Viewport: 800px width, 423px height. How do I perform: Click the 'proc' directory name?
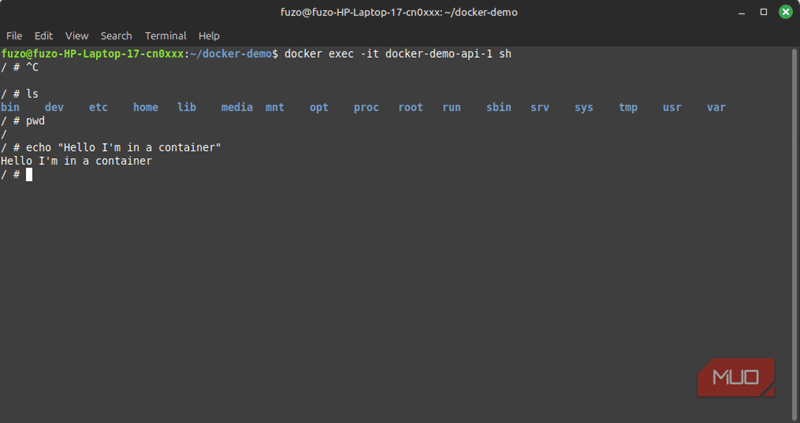(x=366, y=107)
